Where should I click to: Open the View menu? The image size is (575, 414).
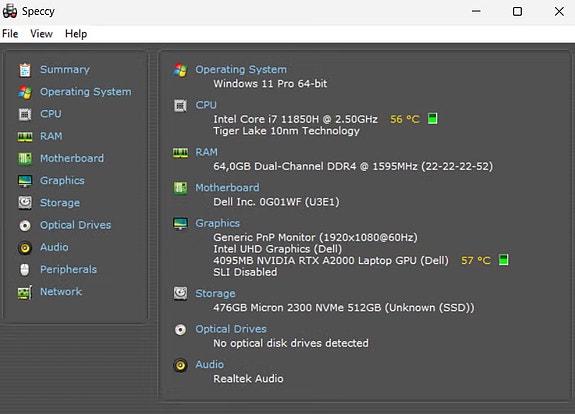[41, 34]
